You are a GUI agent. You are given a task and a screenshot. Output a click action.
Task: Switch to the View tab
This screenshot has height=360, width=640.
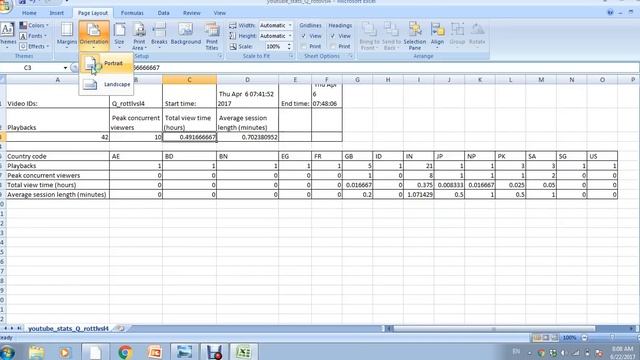220,13
